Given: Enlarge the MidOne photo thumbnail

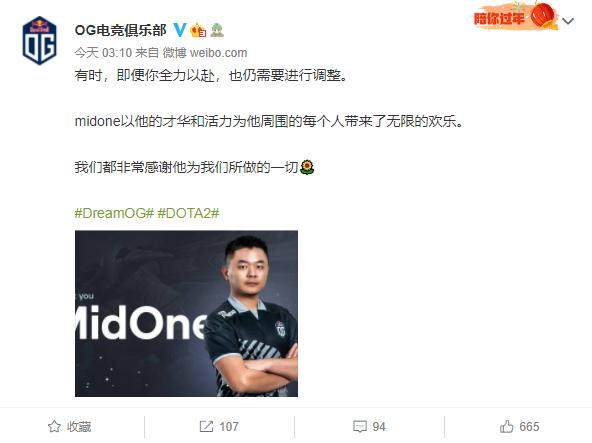Looking at the screenshot, I should pos(186,313).
